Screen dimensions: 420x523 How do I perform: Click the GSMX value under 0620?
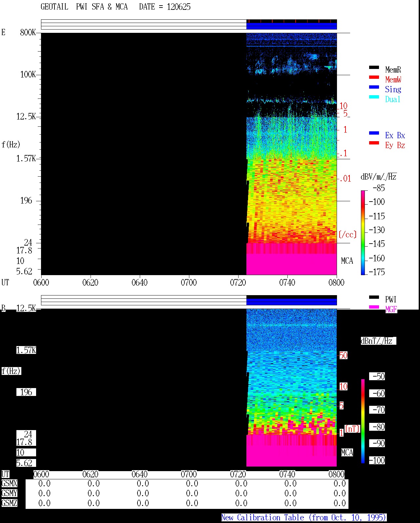[94, 483]
